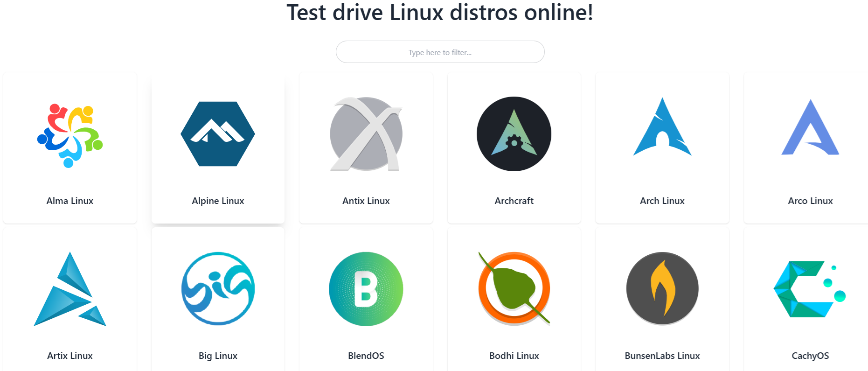868x371 pixels.
Task: Select the 'Artix Linux' label text
Action: pos(70,356)
